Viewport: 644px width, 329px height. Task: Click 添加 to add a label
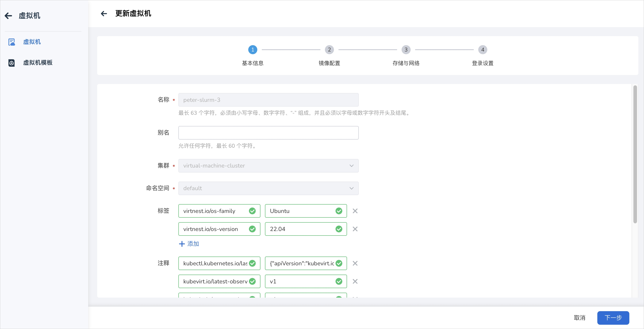click(189, 244)
